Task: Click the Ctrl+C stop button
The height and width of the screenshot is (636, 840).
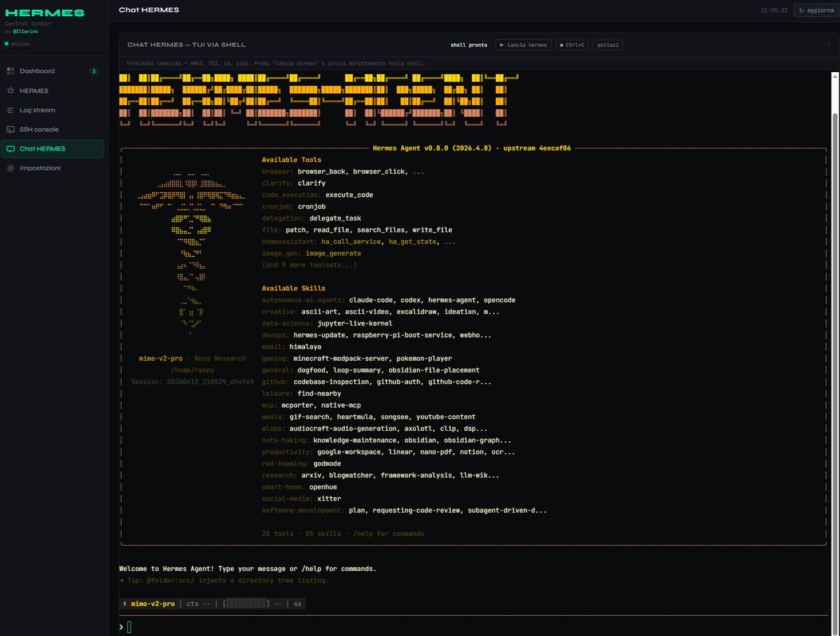Action: (572, 45)
